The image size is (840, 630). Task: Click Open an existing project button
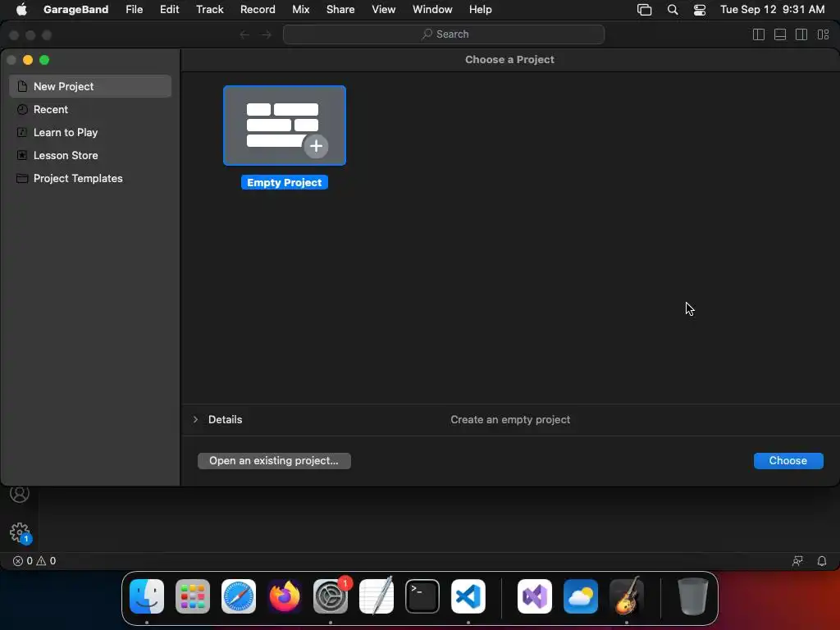(274, 461)
